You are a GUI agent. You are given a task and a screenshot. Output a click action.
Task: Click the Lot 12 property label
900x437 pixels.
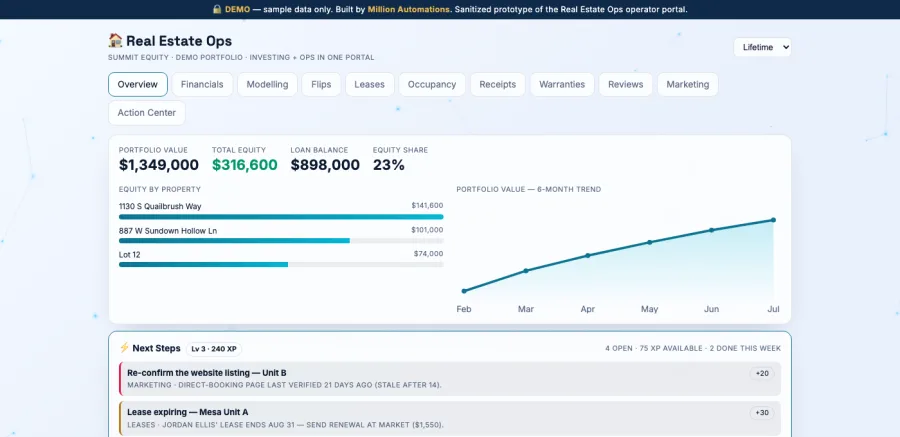(x=130, y=254)
